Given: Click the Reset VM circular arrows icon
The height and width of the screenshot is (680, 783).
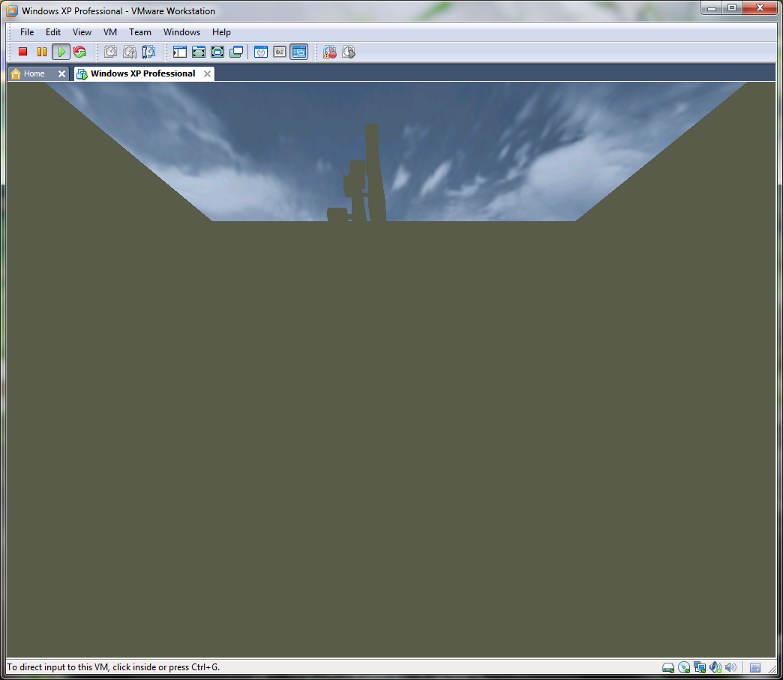Looking at the screenshot, I should click(x=79, y=51).
